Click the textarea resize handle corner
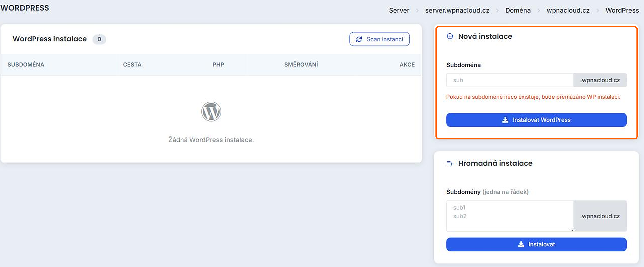Image resolution: width=644 pixels, height=267 pixels. pyautogui.click(x=572, y=230)
